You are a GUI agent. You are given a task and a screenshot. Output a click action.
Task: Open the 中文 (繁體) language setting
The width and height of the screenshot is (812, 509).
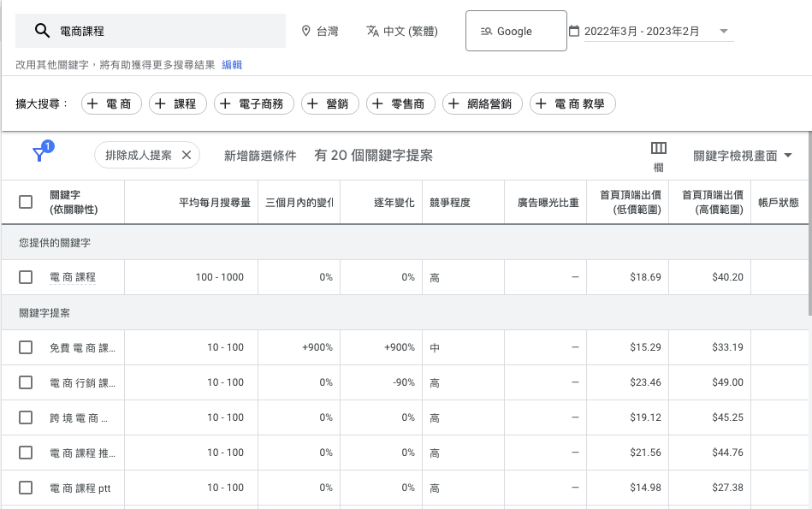[402, 31]
